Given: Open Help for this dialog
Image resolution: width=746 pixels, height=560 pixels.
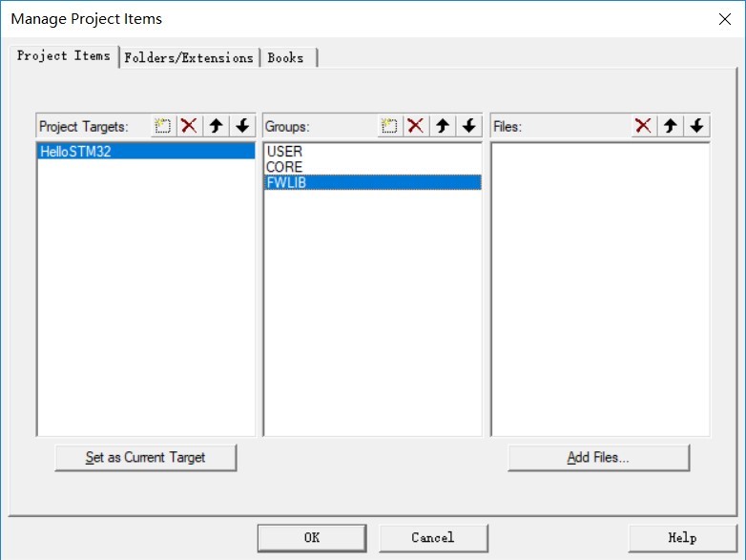Looking at the screenshot, I should point(683,538).
